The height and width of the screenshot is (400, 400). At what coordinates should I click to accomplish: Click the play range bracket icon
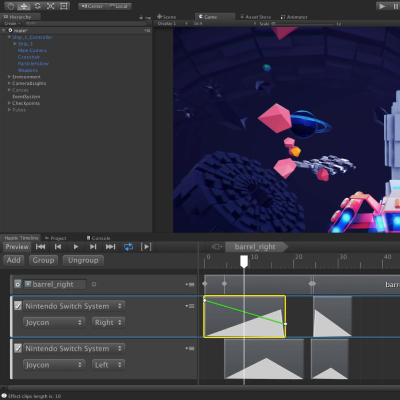(146, 247)
